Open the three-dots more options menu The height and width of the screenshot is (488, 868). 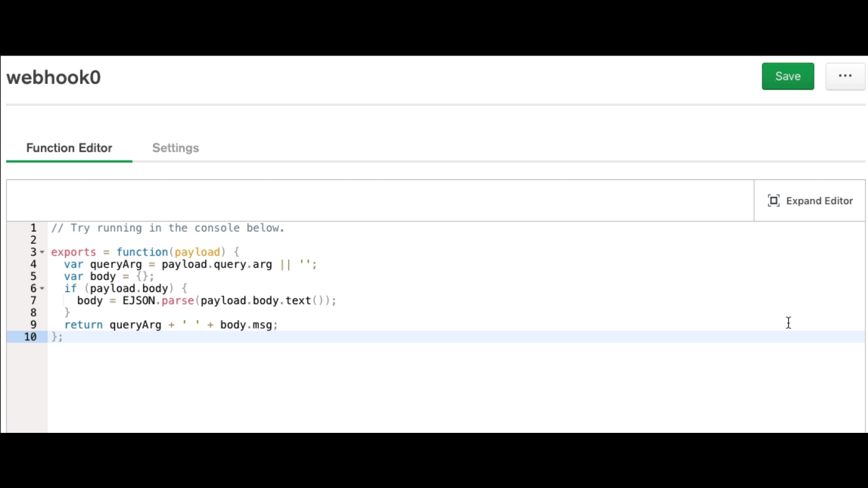(x=845, y=76)
